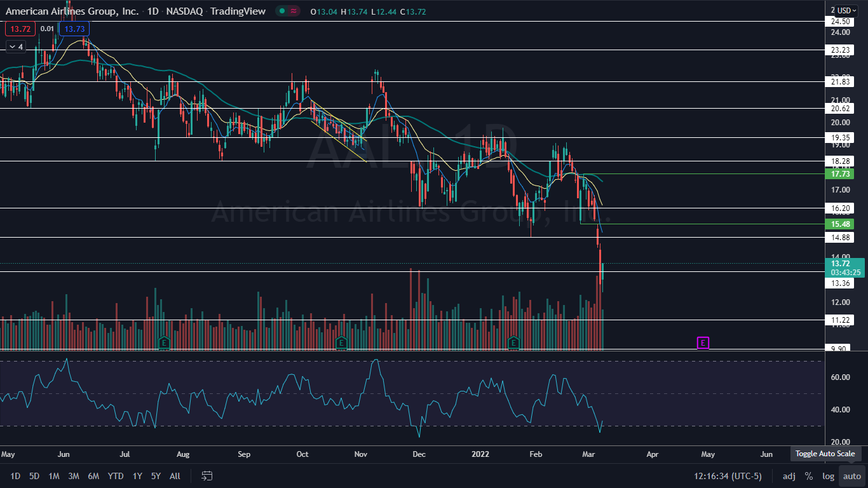Click the 13.36 horizontal level label

pyautogui.click(x=841, y=283)
